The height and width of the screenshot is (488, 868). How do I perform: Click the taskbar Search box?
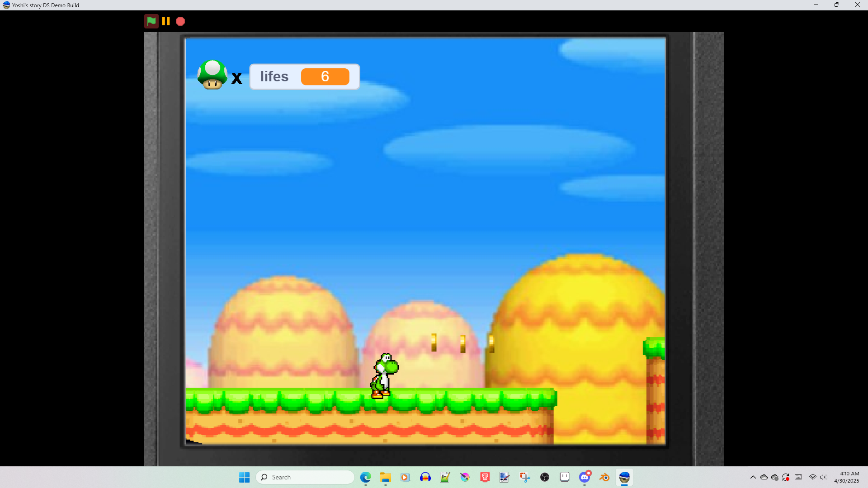tap(305, 477)
